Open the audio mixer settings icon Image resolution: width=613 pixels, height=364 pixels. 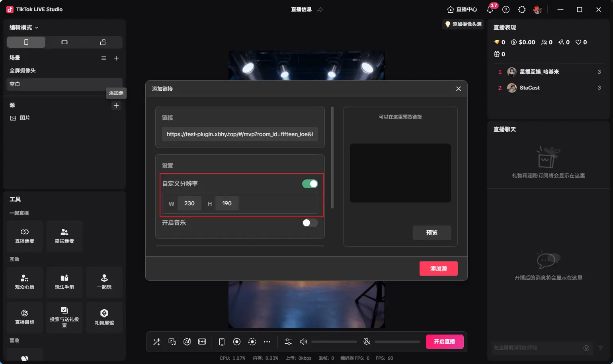[288, 342]
